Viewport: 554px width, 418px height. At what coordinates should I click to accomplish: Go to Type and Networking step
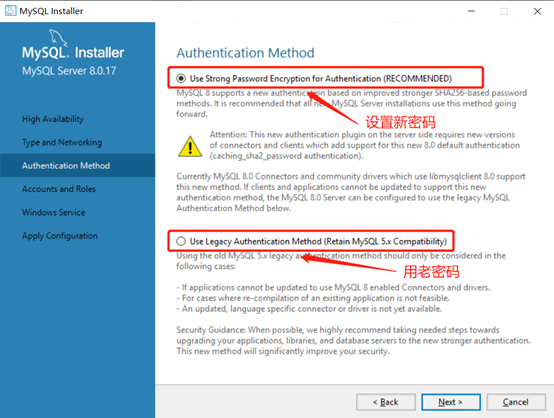[x=62, y=142]
